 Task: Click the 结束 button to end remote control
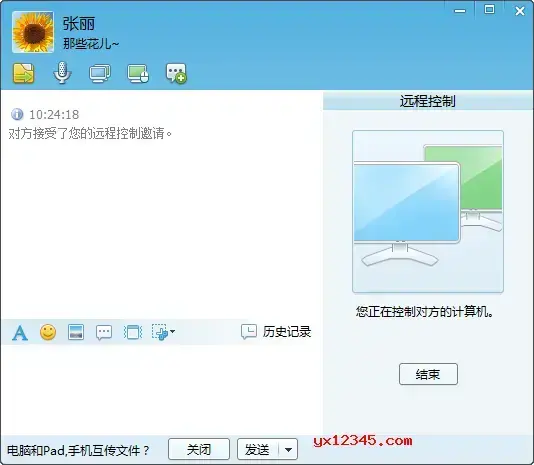428,374
